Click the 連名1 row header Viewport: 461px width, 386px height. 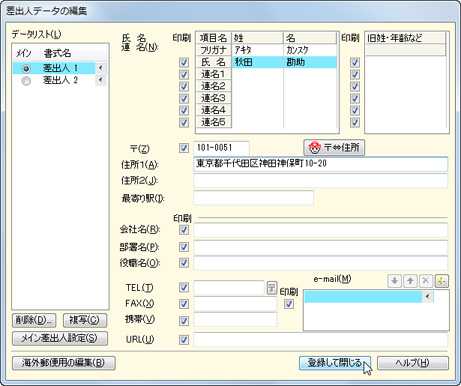tap(214, 74)
